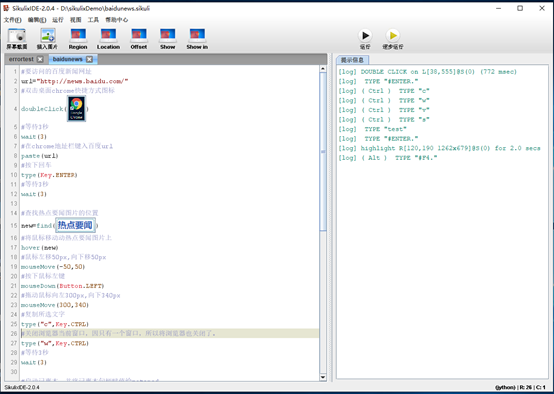Click the Chrome icon thumbnail in doubleClick

77,109
